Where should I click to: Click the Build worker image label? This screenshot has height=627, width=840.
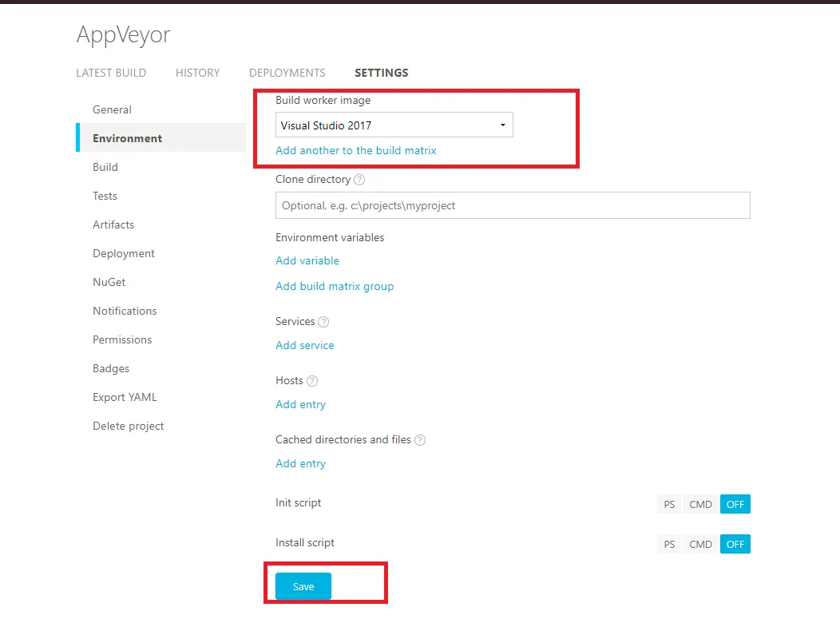click(x=323, y=100)
